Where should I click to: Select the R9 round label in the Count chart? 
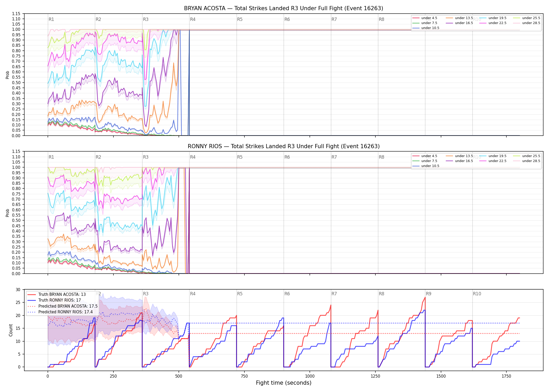tap(428, 294)
